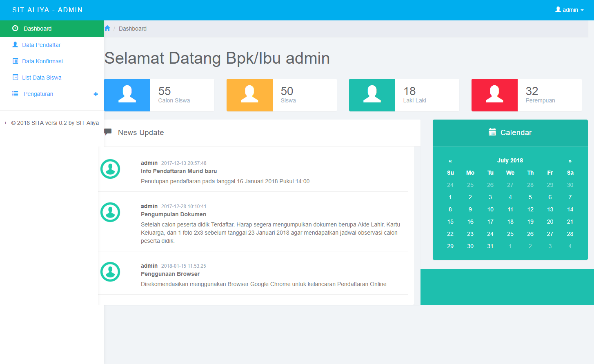This screenshot has width=594, height=364.
Task: Select the Data Konfirmasi sidebar icon
Action: click(15, 61)
